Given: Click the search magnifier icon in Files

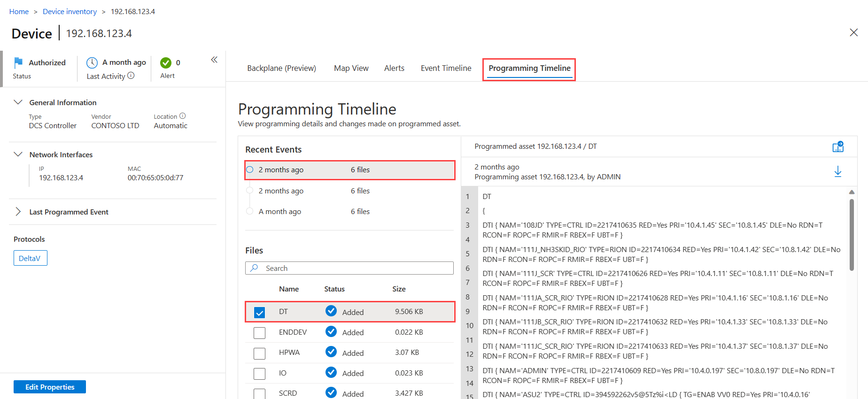Looking at the screenshot, I should tap(254, 268).
